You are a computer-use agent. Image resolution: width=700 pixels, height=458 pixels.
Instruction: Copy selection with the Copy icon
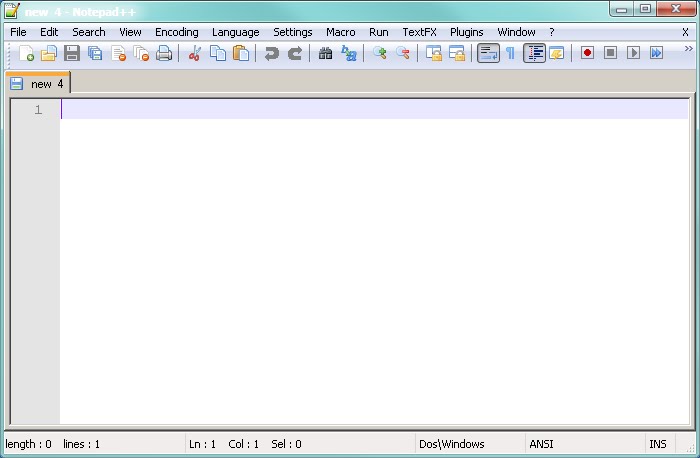click(218, 53)
